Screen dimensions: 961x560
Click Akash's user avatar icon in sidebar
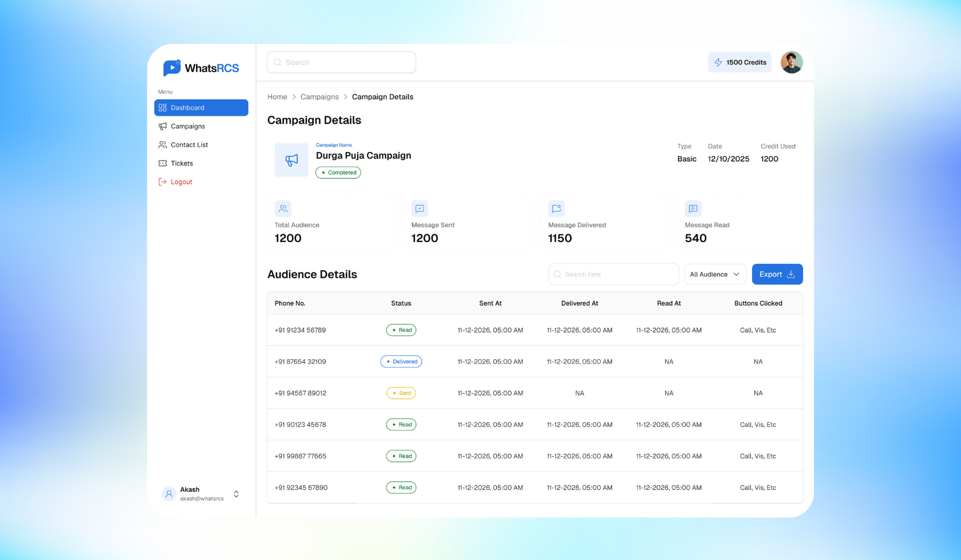click(169, 494)
